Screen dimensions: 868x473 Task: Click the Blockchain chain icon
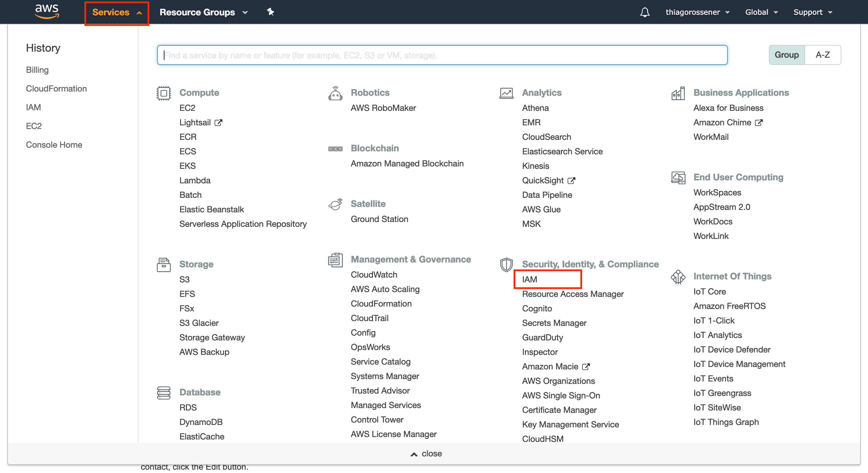[335, 149]
